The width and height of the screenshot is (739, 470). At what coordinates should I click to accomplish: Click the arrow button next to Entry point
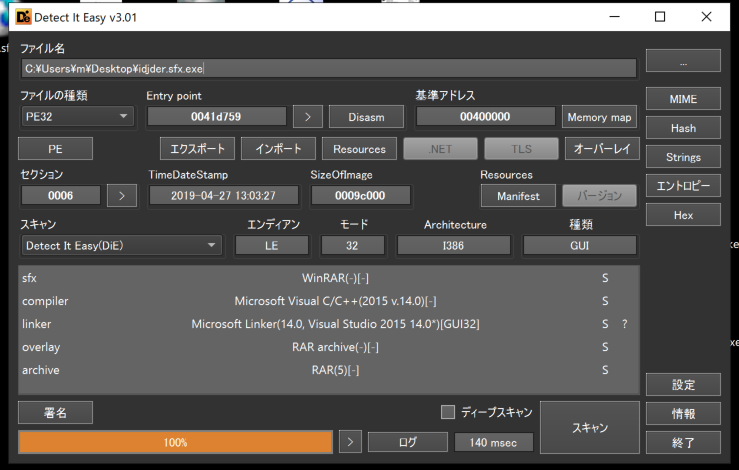[308, 117]
